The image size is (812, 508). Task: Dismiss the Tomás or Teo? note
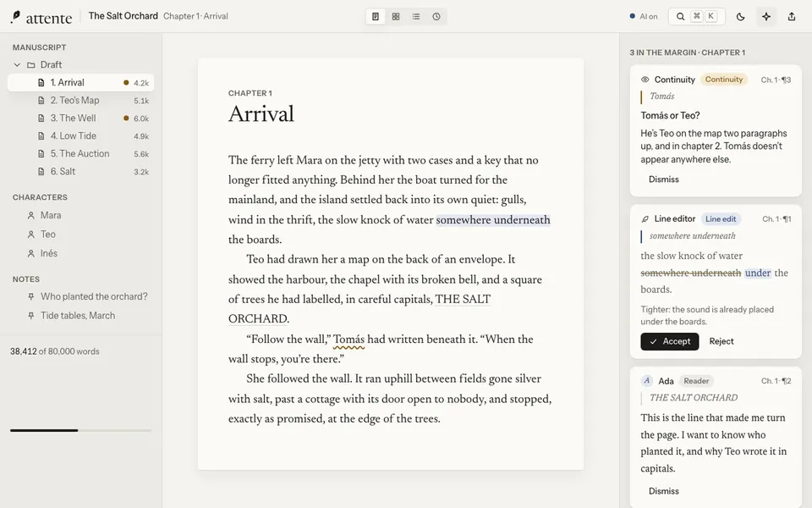[x=664, y=179]
